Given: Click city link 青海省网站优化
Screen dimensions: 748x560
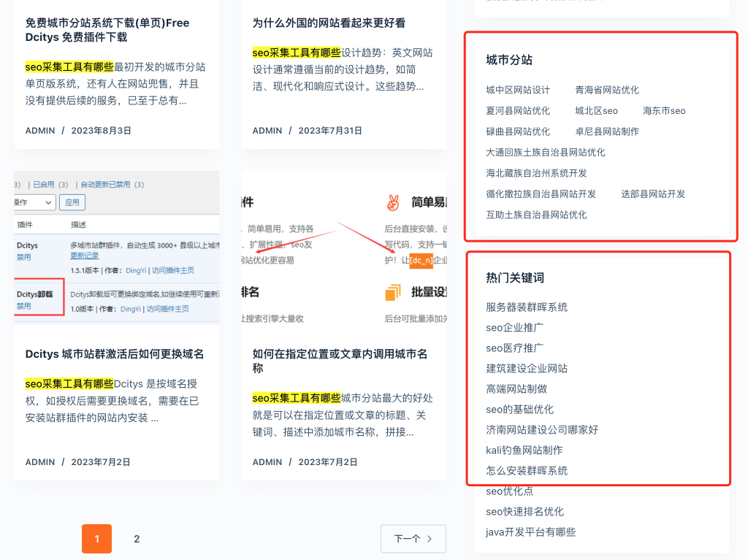Looking at the screenshot, I should [x=607, y=90].
